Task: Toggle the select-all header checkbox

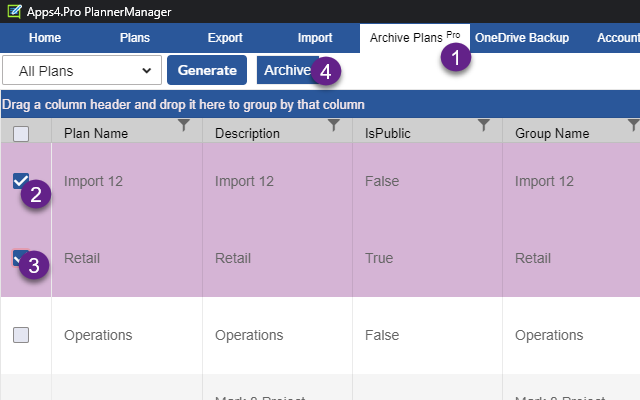Action: [x=21, y=134]
